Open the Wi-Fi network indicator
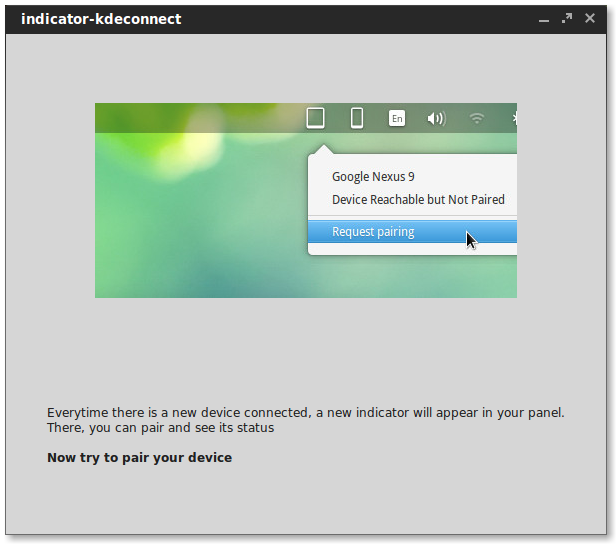The image size is (616, 544). (477, 119)
